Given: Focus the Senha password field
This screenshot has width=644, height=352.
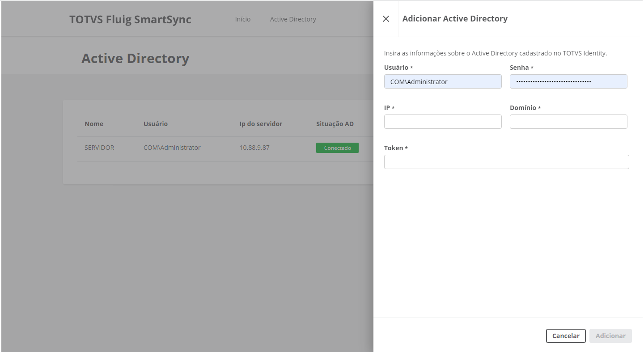Looking at the screenshot, I should click(568, 81).
